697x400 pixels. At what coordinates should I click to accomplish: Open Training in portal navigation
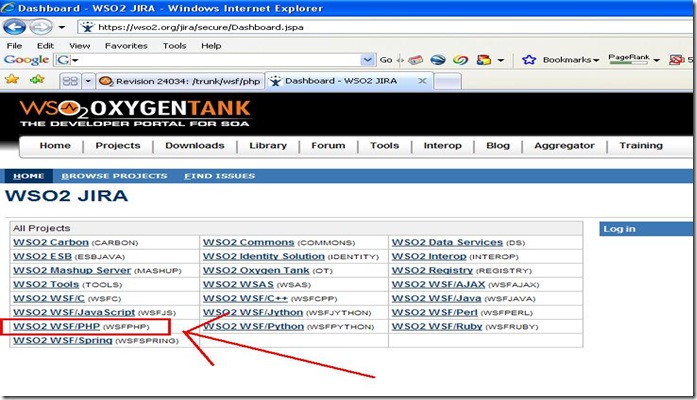click(641, 145)
